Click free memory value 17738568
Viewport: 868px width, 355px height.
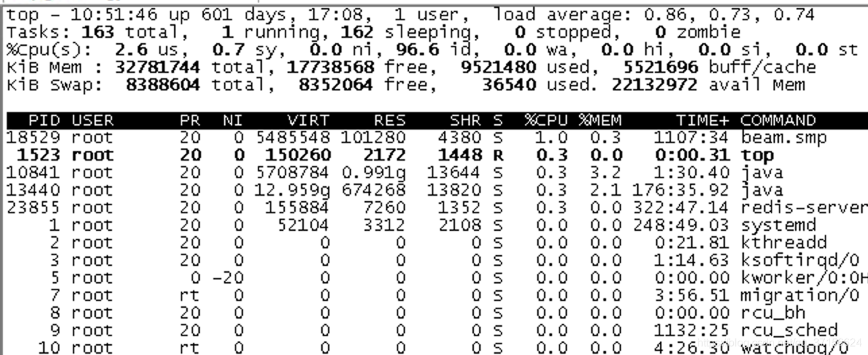coord(331,67)
